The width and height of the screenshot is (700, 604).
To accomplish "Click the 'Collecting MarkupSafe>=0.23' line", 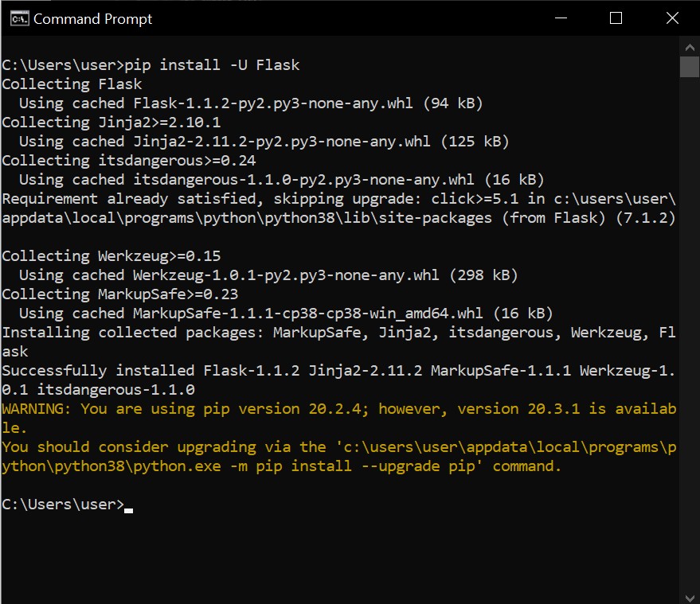I will [120, 294].
